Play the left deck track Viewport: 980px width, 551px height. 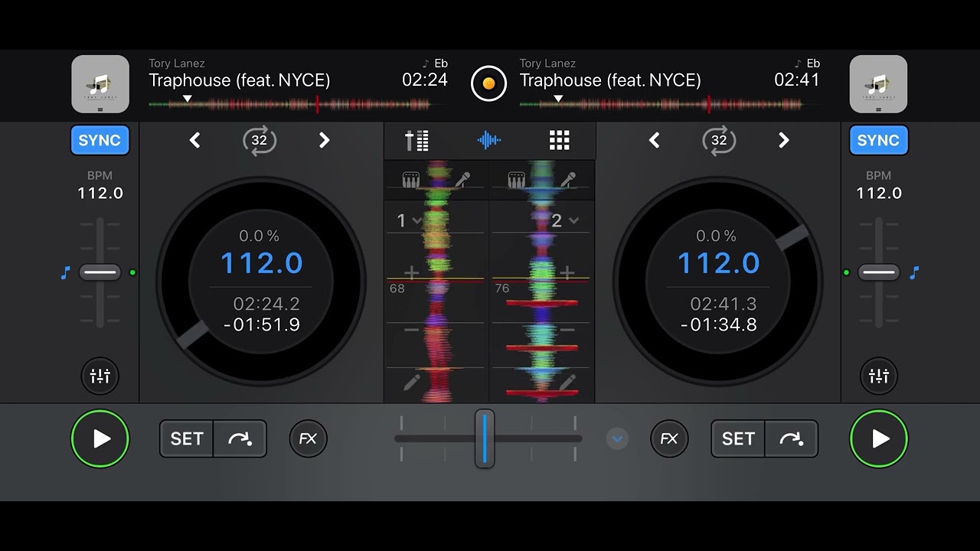[x=100, y=439]
